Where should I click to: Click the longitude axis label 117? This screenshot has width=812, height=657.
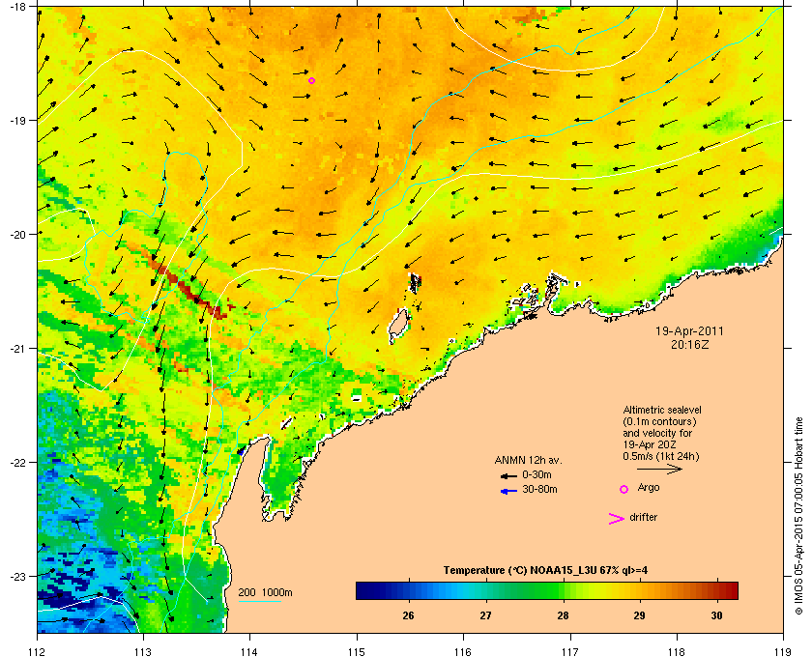click(x=569, y=652)
